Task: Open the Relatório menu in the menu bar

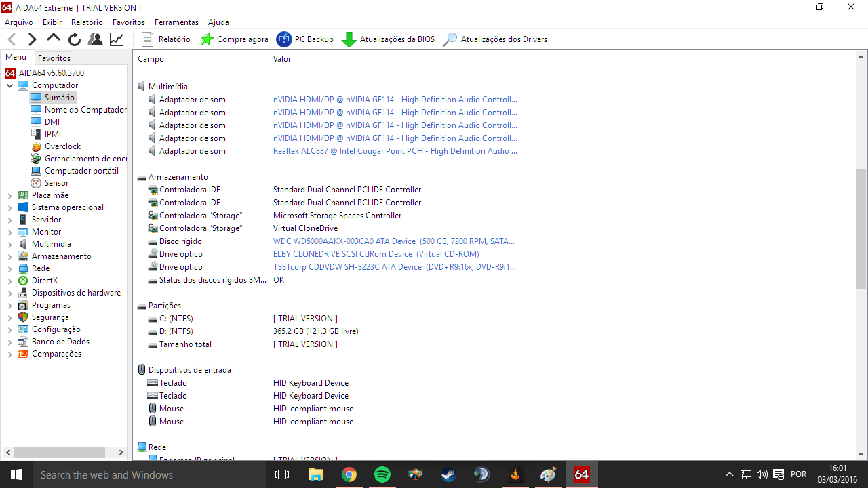Action: [x=87, y=22]
